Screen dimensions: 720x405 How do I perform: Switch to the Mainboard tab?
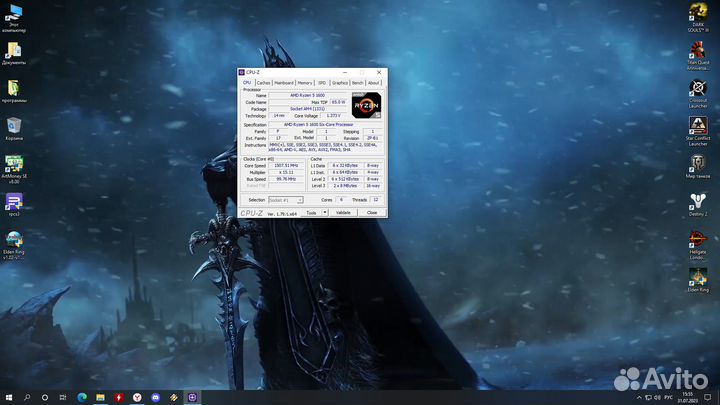pyautogui.click(x=284, y=83)
